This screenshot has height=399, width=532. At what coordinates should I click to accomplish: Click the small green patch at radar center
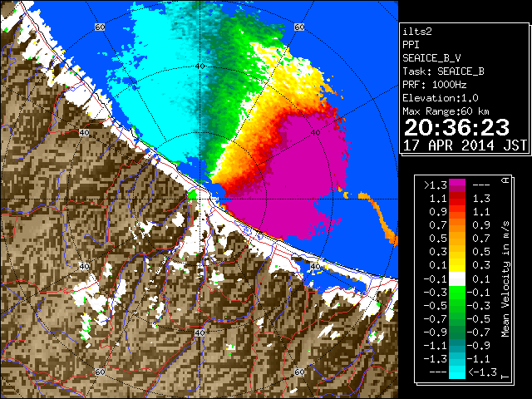(x=192, y=195)
